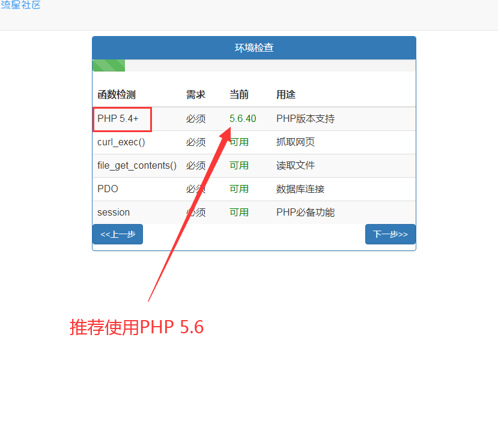498x448 pixels.
Task: Click 可用 status in curl_exec() row
Action: pos(239,142)
